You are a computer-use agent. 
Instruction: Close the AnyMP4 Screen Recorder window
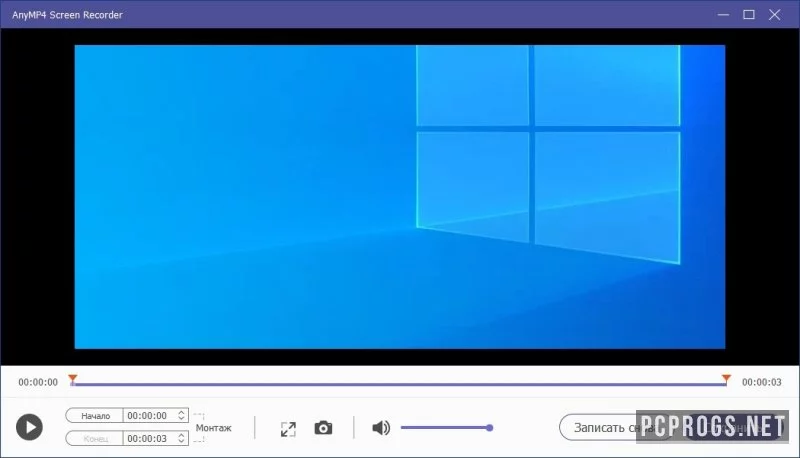[x=774, y=15]
